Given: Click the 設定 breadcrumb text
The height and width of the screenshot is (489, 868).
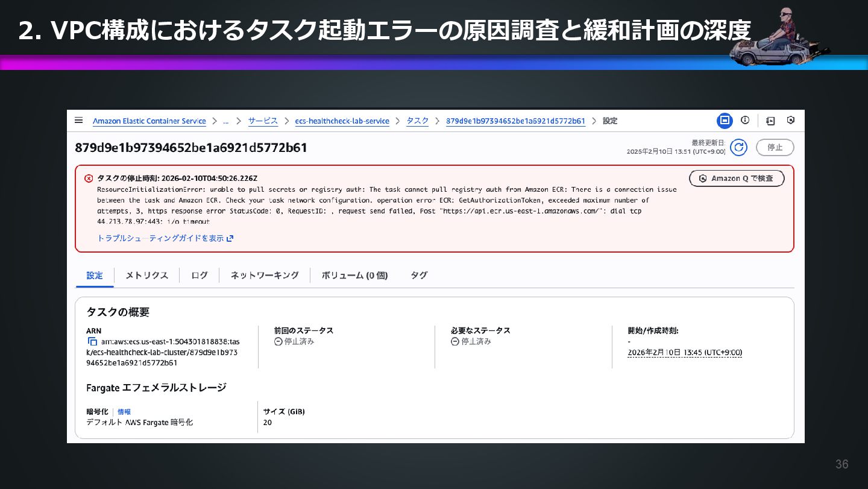Looking at the screenshot, I should [x=610, y=121].
